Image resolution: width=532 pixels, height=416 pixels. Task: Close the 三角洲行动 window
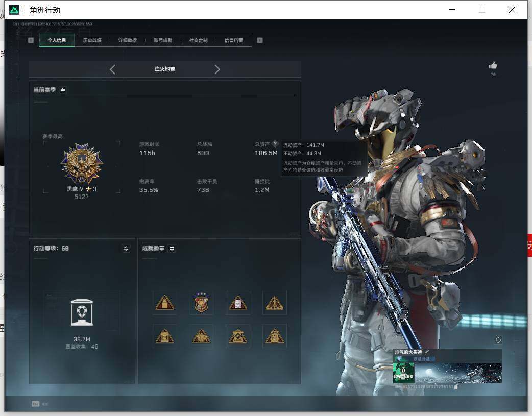pyautogui.click(x=512, y=10)
